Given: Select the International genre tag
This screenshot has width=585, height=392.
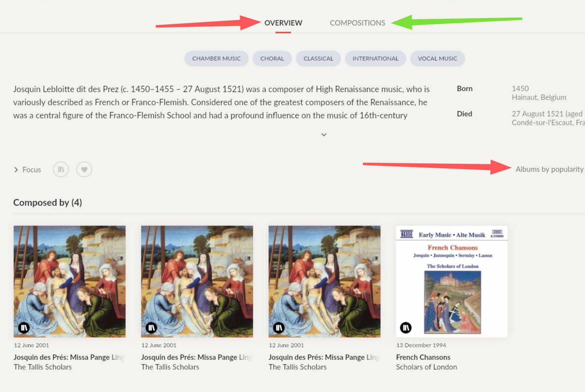Looking at the screenshot, I should 375,58.
